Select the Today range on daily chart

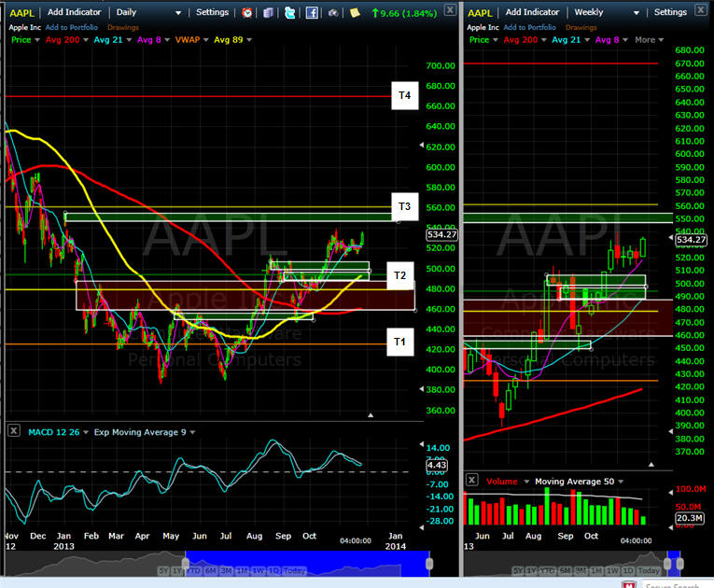294,570
